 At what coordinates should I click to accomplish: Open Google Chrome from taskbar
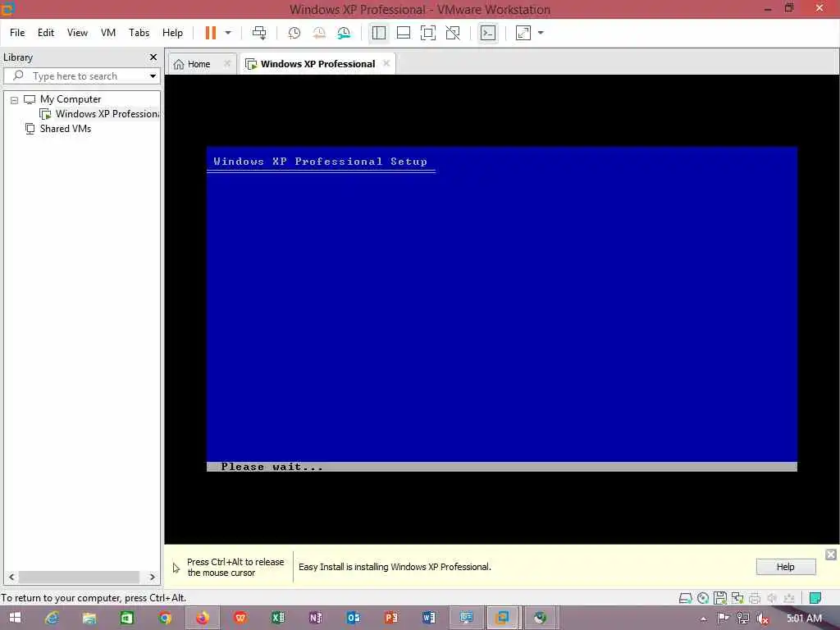pyautogui.click(x=165, y=618)
